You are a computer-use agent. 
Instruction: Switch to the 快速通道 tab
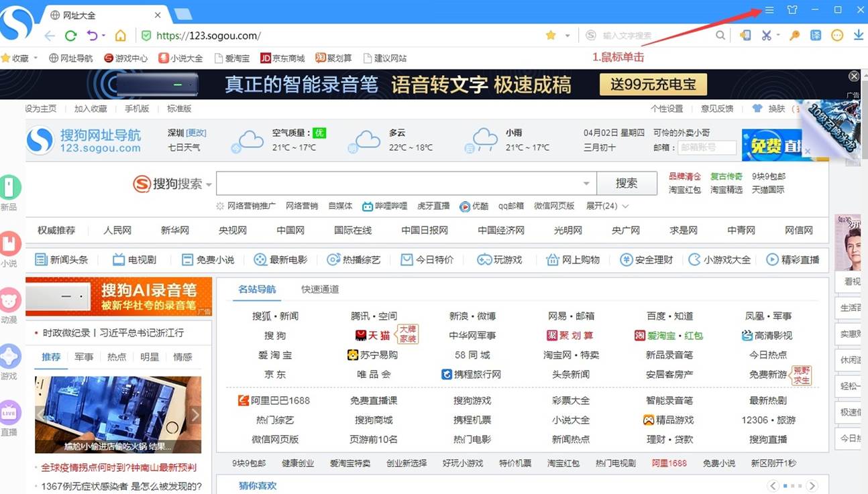coord(320,289)
